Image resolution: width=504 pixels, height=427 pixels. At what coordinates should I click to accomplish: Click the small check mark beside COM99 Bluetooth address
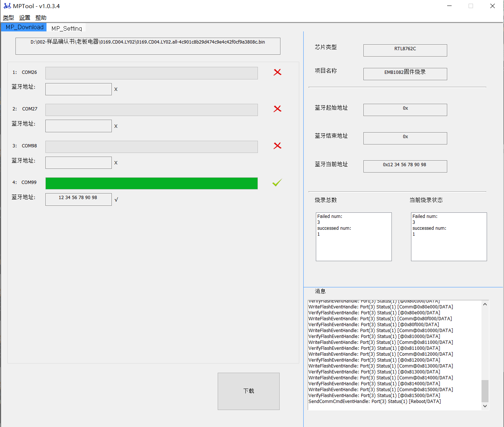pyautogui.click(x=116, y=199)
